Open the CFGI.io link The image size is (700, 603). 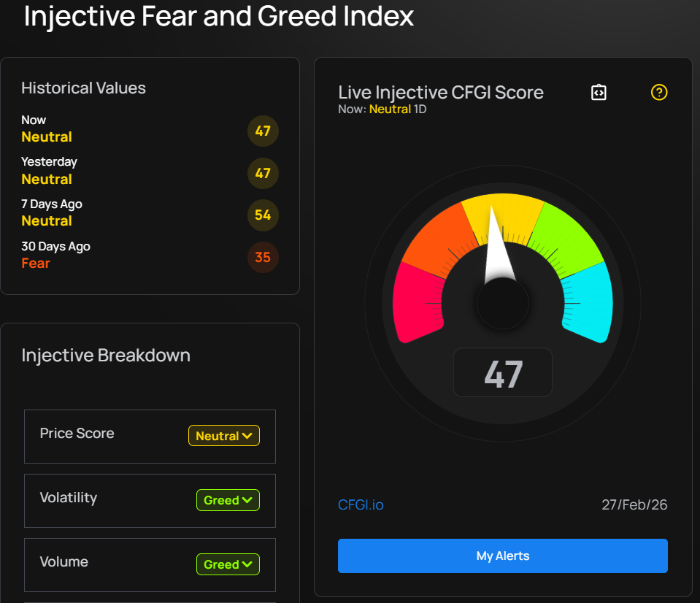(x=361, y=504)
